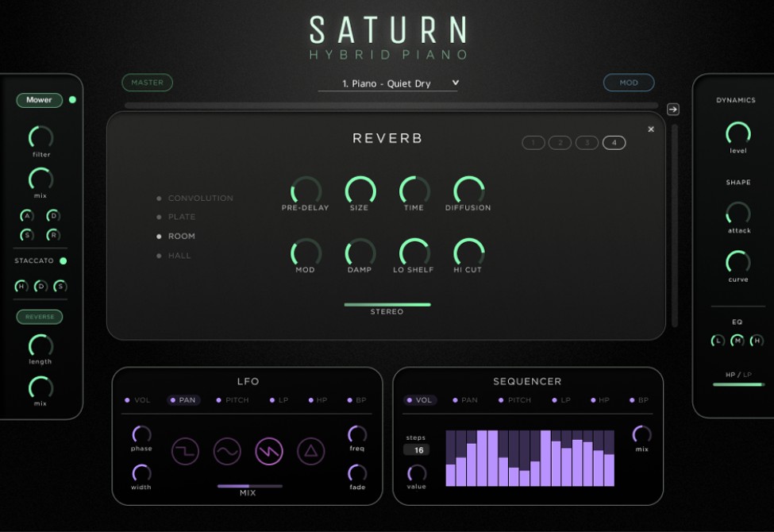Open the Low band EQ control
The image size is (774, 532).
(x=718, y=341)
